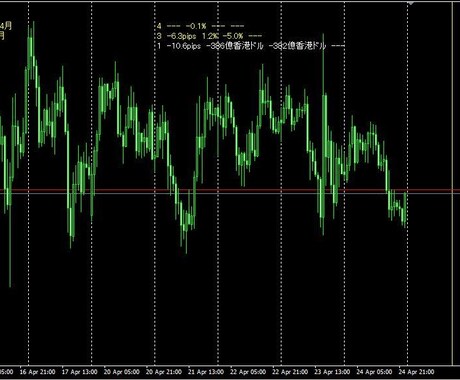Select the '-336億香港ドル' value in row 1
This screenshot has width=460, height=380.
click(x=235, y=46)
